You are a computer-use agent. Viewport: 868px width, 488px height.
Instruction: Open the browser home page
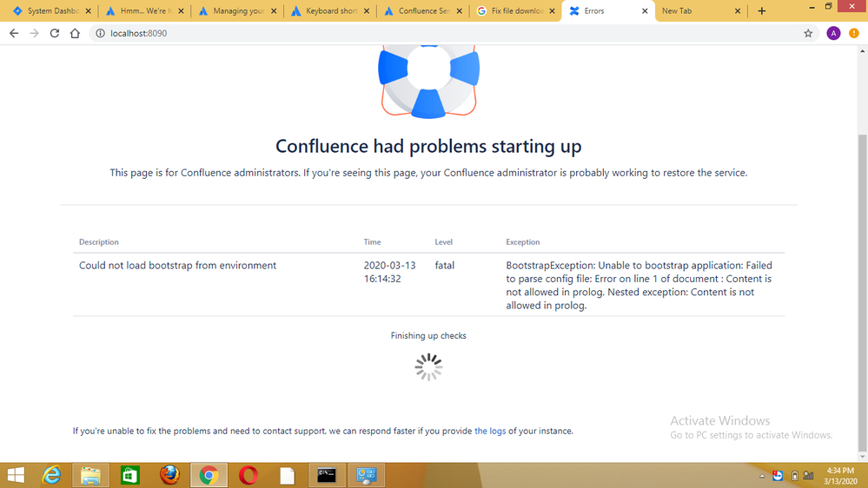pos(75,33)
